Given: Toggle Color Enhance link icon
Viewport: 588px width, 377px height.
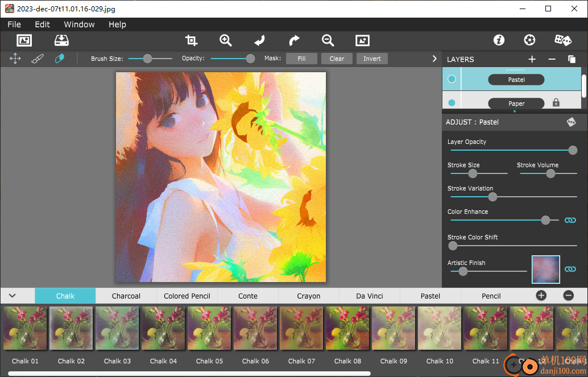Looking at the screenshot, I should click(570, 220).
